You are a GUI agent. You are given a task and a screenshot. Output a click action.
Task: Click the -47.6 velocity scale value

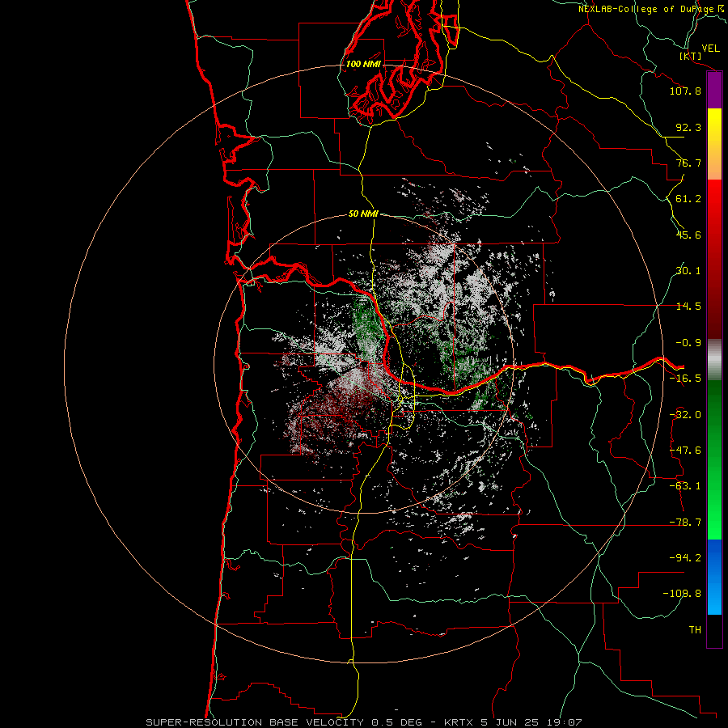pos(685,451)
